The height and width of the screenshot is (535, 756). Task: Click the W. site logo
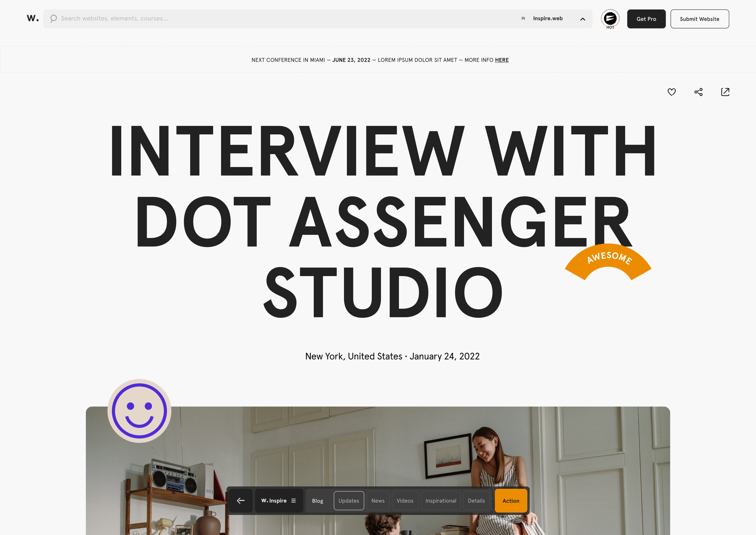(33, 18)
